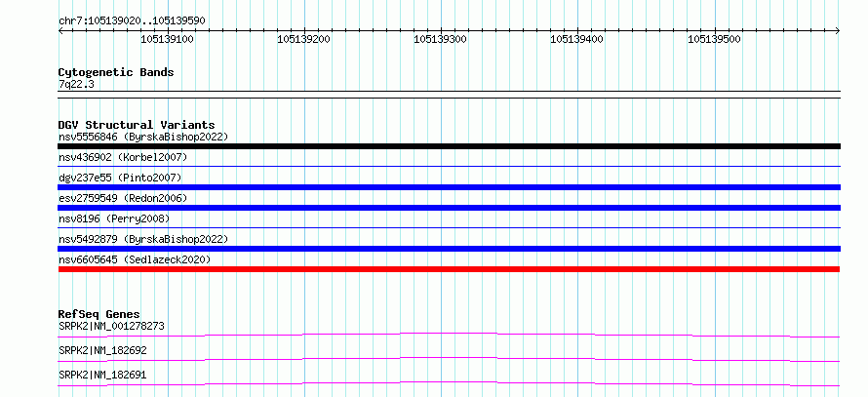Click the Cytogenetic Bands track title
The height and width of the screenshot is (397, 868).
pyautogui.click(x=116, y=72)
